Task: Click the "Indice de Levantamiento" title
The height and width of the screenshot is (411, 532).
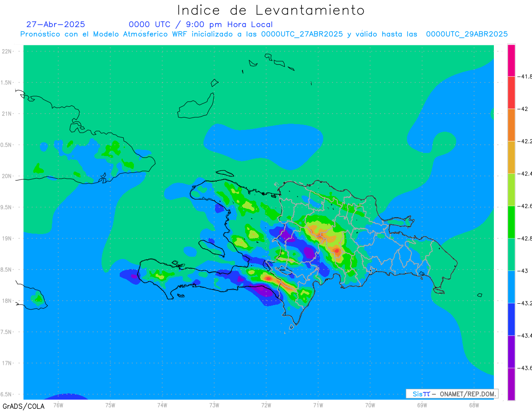Action: point(270,10)
